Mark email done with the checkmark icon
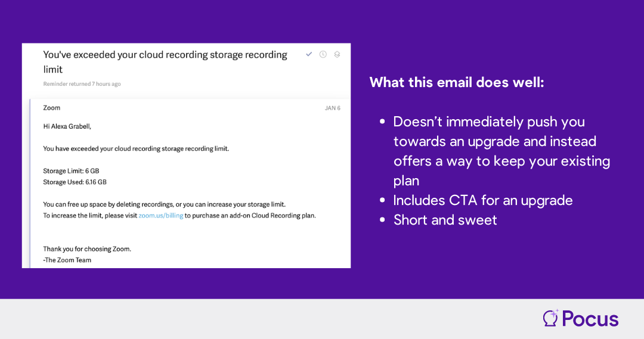The width and height of the screenshot is (644, 339). pos(309,54)
